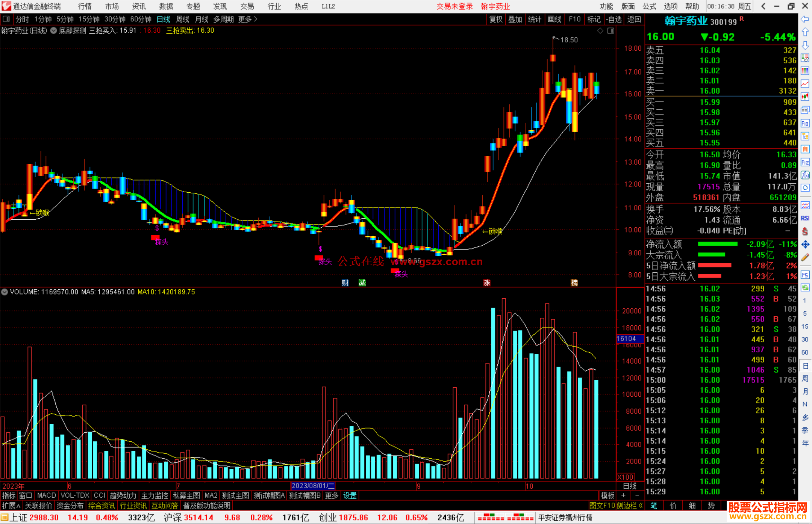Select the pencil drawing tool icon
812x524 pixels.
click(805, 257)
